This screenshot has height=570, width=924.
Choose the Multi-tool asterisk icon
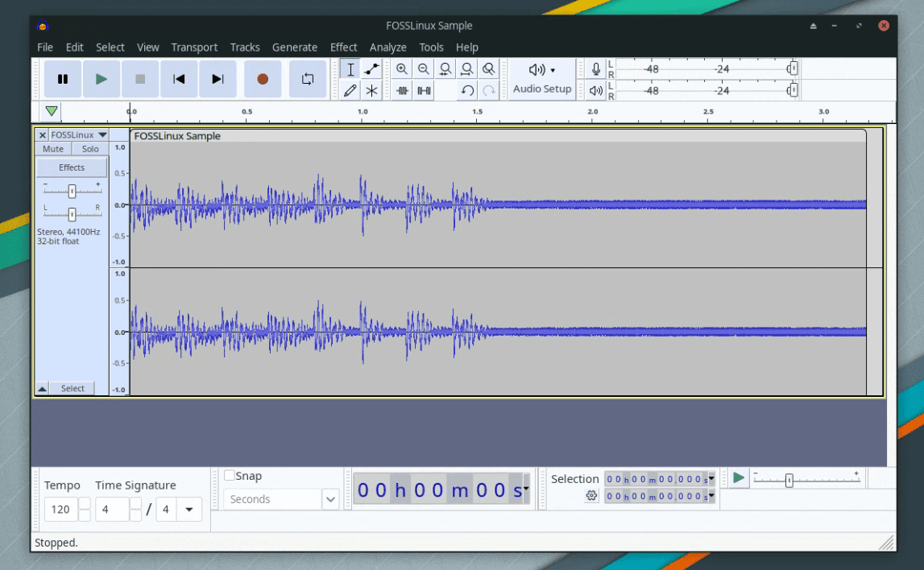click(x=371, y=90)
